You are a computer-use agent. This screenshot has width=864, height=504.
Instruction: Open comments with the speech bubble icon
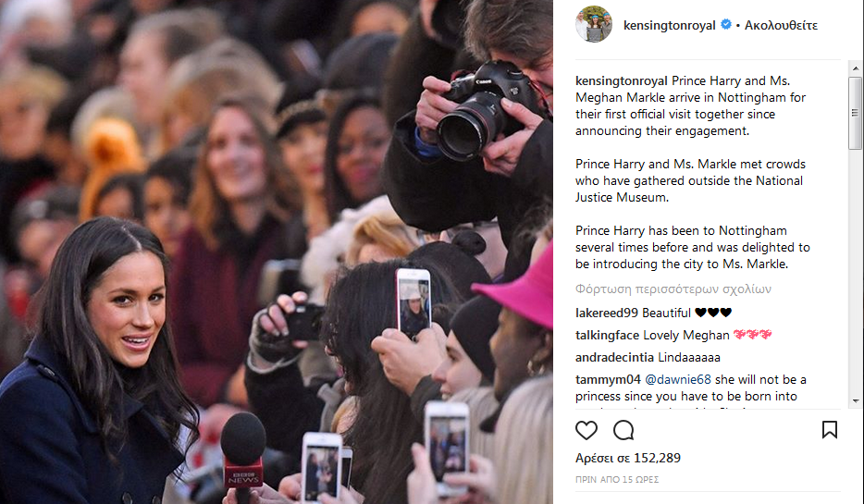click(x=623, y=430)
